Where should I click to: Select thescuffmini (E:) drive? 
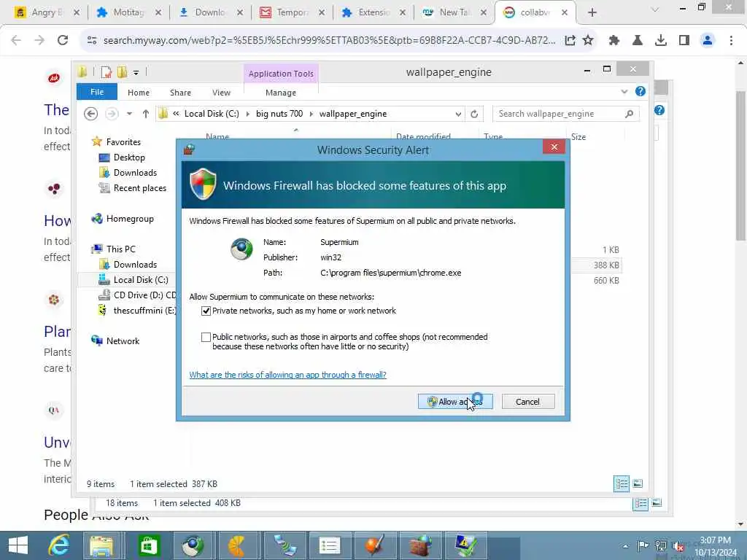(144, 311)
